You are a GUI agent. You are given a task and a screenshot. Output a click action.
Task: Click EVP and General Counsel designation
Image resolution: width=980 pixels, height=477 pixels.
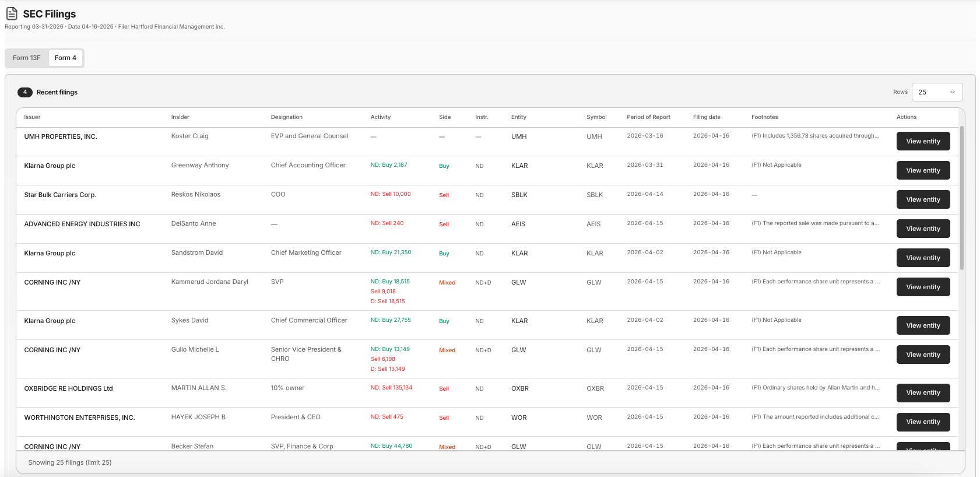[x=310, y=136]
